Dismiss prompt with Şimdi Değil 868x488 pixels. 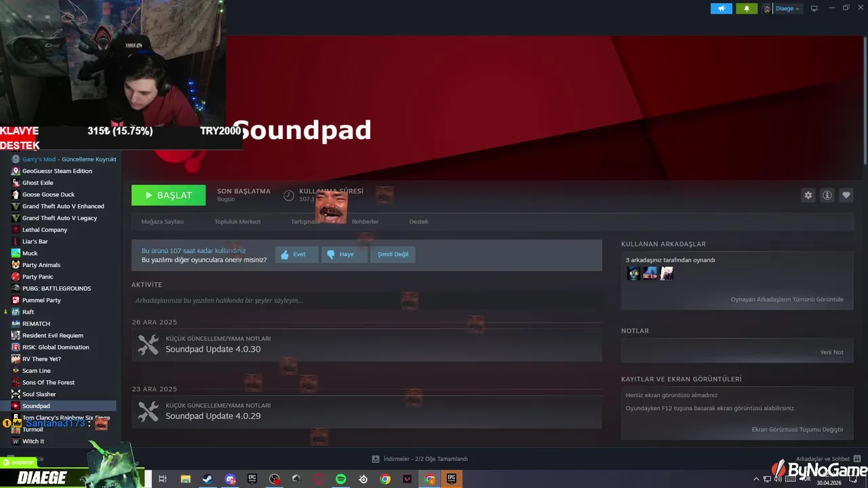393,254
